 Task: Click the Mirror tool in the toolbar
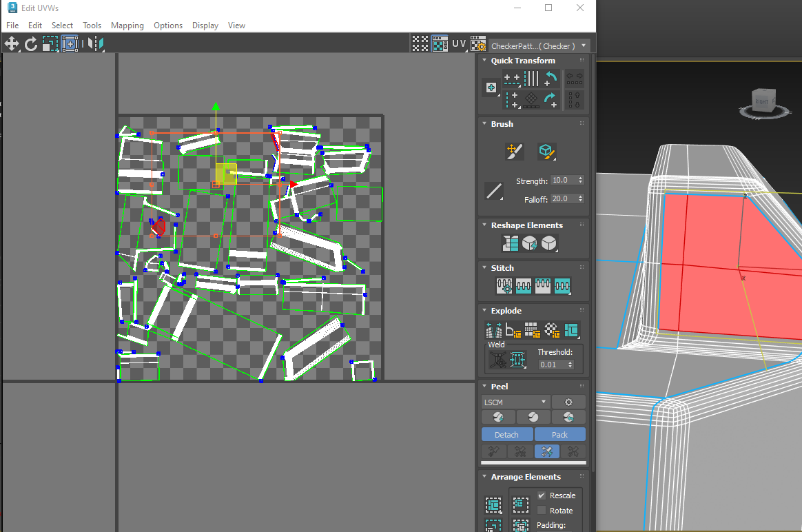pyautogui.click(x=95, y=44)
